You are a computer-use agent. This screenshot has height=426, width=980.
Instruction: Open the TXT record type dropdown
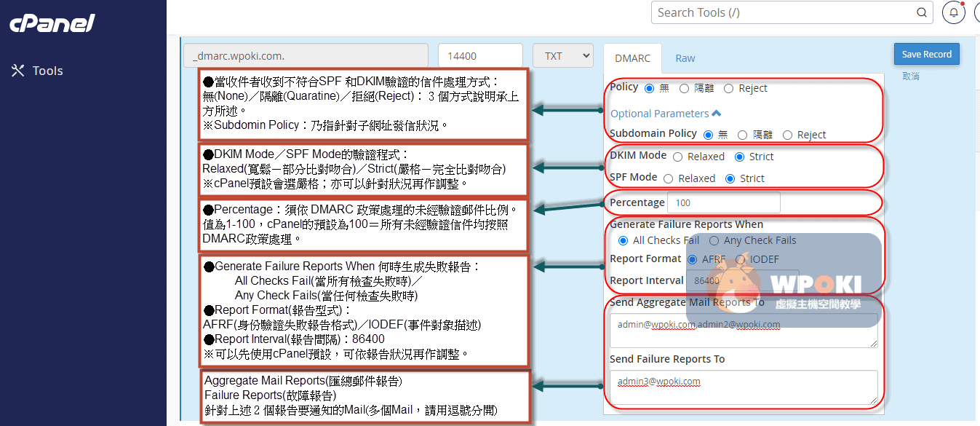coord(563,56)
